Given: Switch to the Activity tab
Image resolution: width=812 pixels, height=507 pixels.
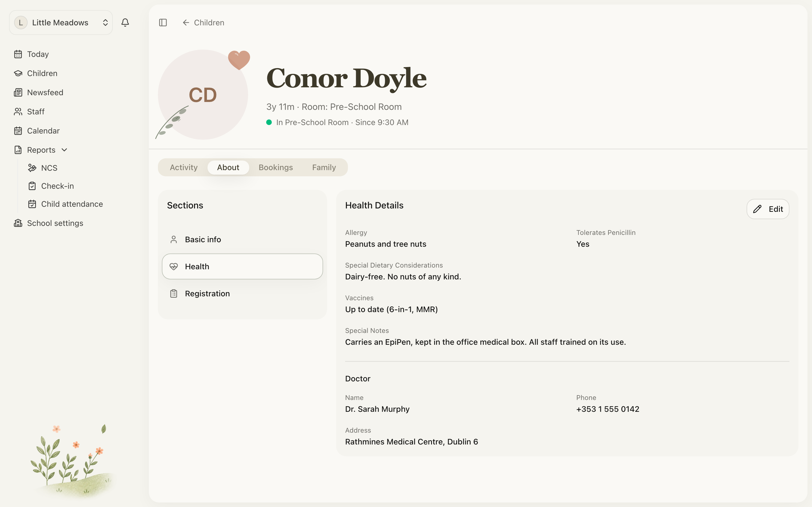Looking at the screenshot, I should click(184, 167).
